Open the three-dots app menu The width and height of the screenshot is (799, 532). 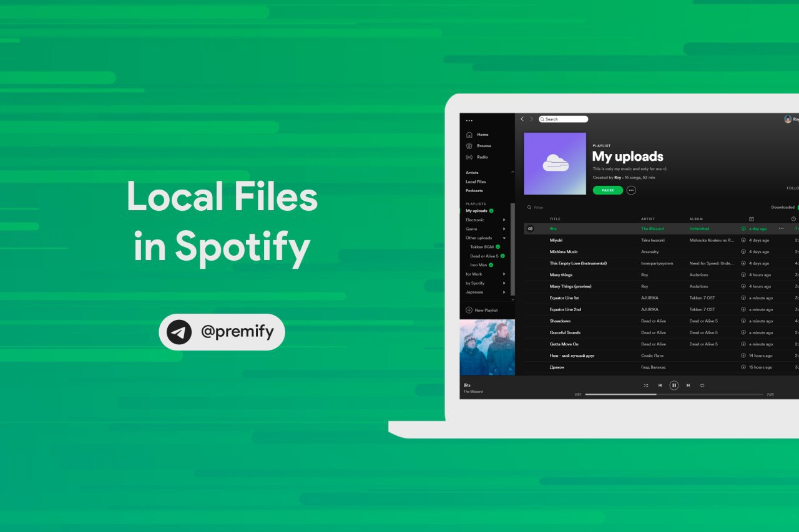point(469,121)
